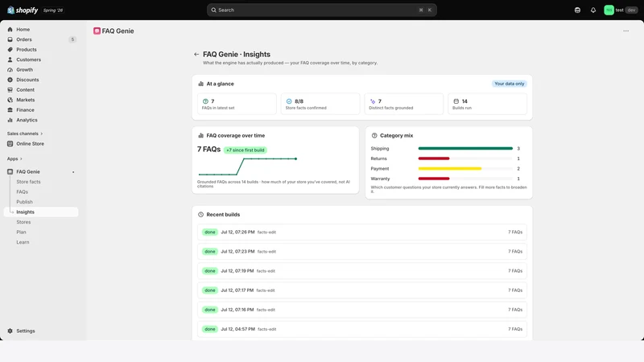
Task: Open the Jul 12, 07:23 PM build row
Action: (x=361, y=252)
